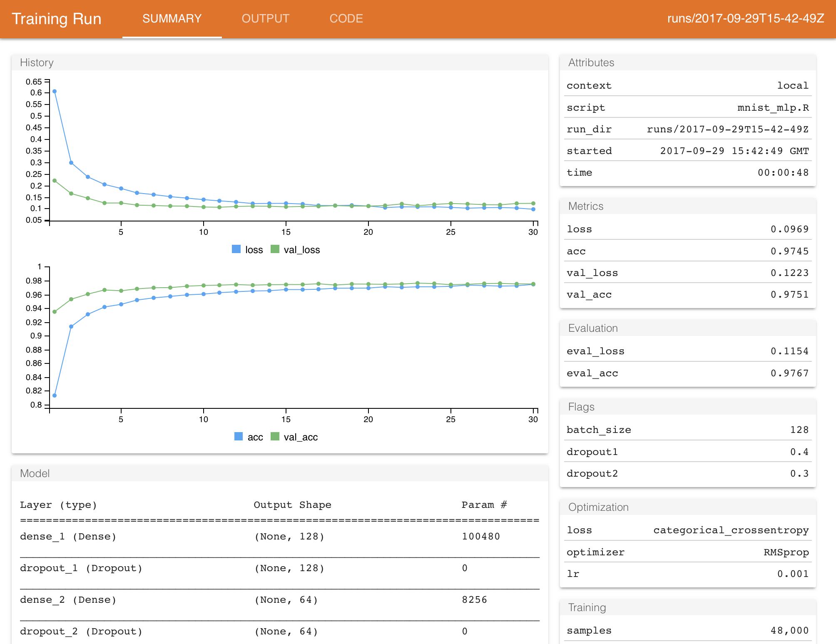Click the Optimization panel heading
This screenshot has width=836, height=644.
click(x=598, y=507)
